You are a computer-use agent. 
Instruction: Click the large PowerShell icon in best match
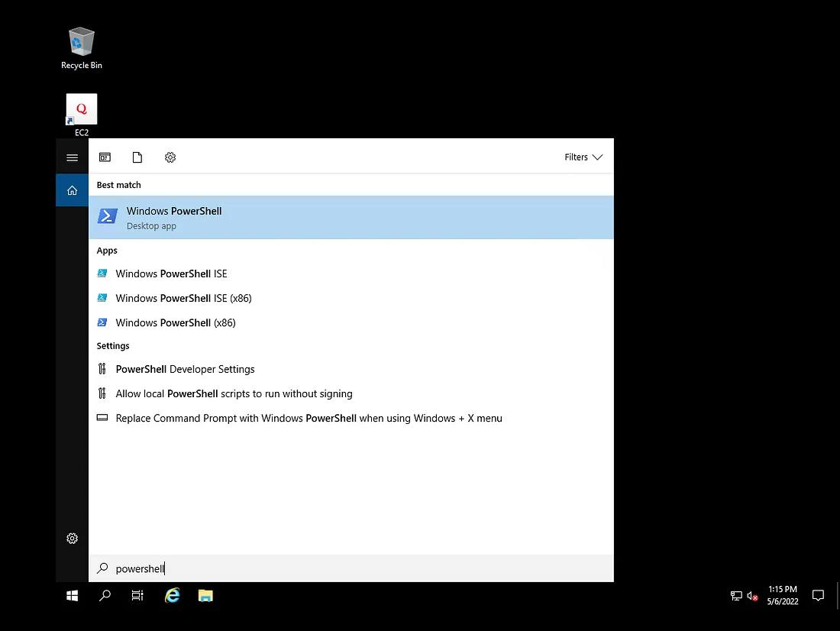point(108,216)
